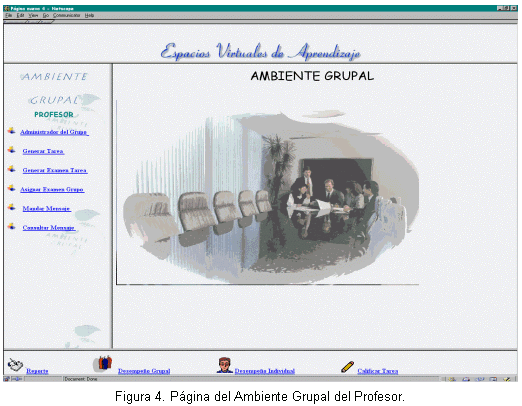The width and height of the screenshot is (522, 406).
Task: Open the Calificar Tarea link
Action: (x=378, y=371)
